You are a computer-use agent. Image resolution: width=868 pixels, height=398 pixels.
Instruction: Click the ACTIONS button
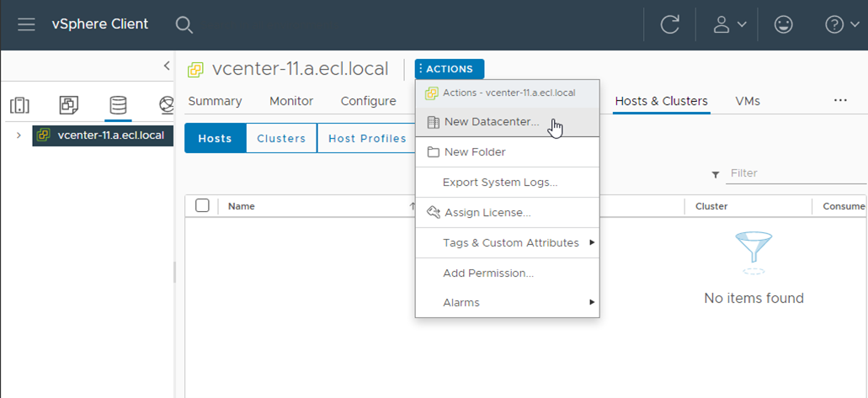coord(450,69)
